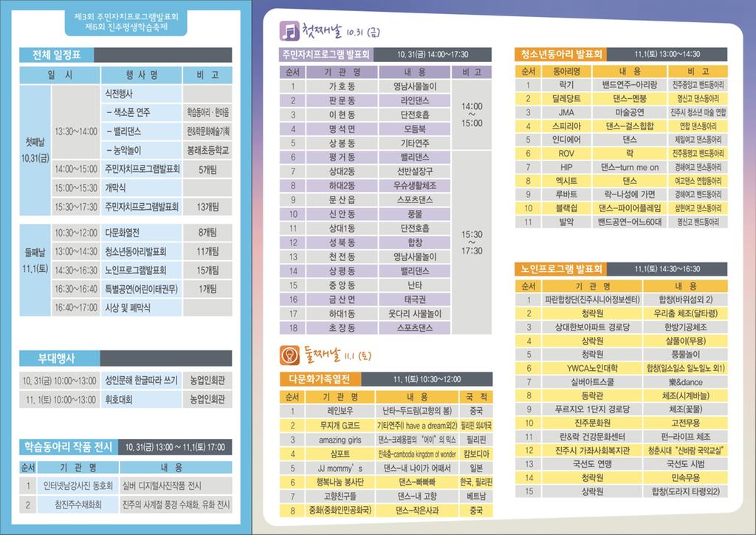This screenshot has height=535, width=756.
Task: Click the 태극권 cell for 금산면
Action: 415,299
